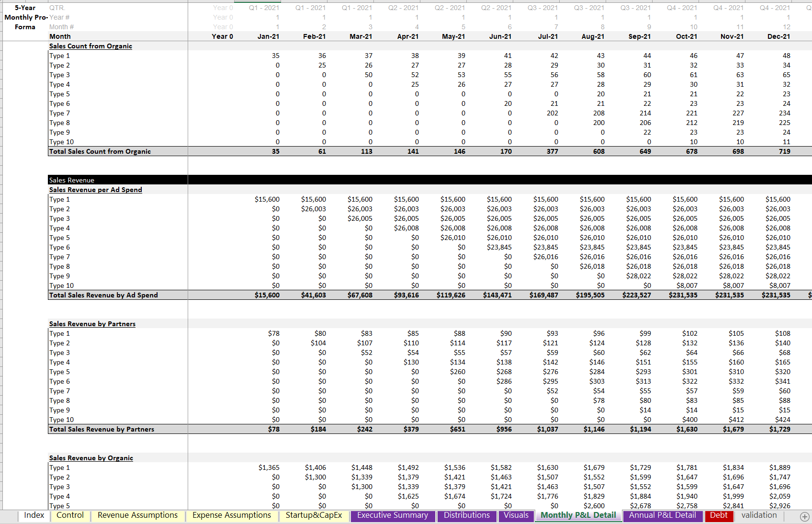Open the Index sheet tab
This screenshot has width=812, height=524.
pyautogui.click(x=34, y=515)
